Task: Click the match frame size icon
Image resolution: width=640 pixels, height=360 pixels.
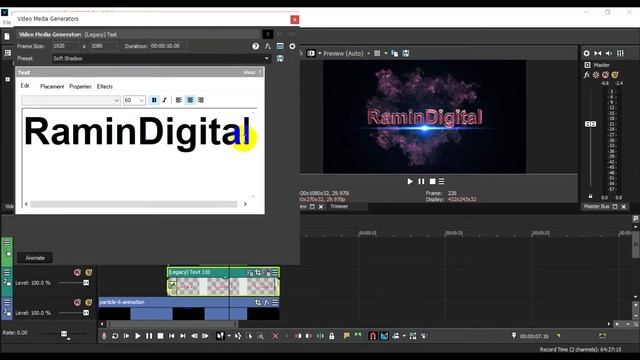Action: tap(280, 46)
